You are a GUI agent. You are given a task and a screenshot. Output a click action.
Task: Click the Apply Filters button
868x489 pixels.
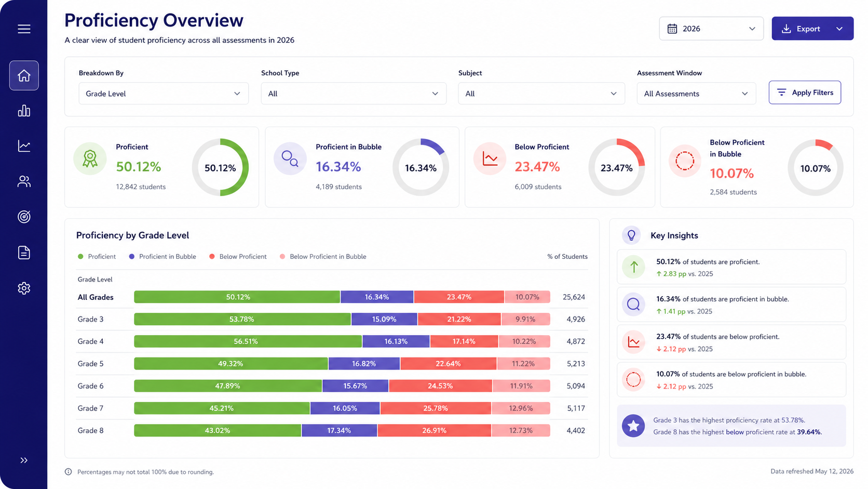click(x=805, y=92)
